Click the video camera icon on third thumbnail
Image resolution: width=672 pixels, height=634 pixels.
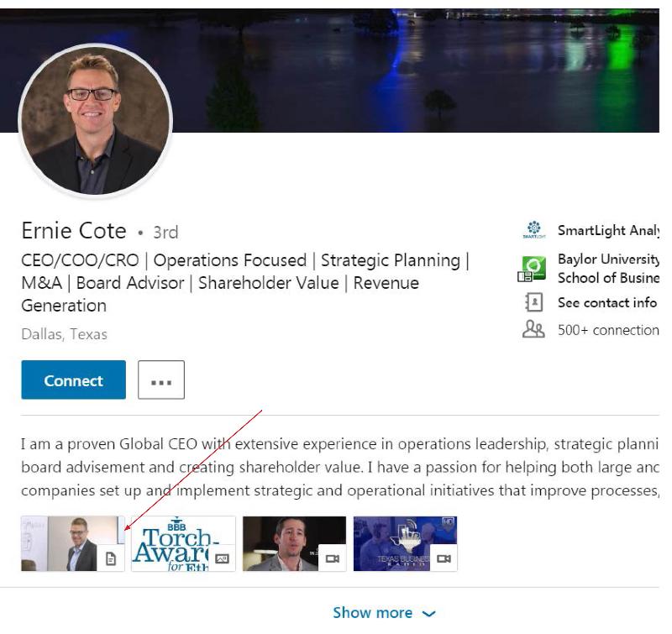(x=333, y=558)
